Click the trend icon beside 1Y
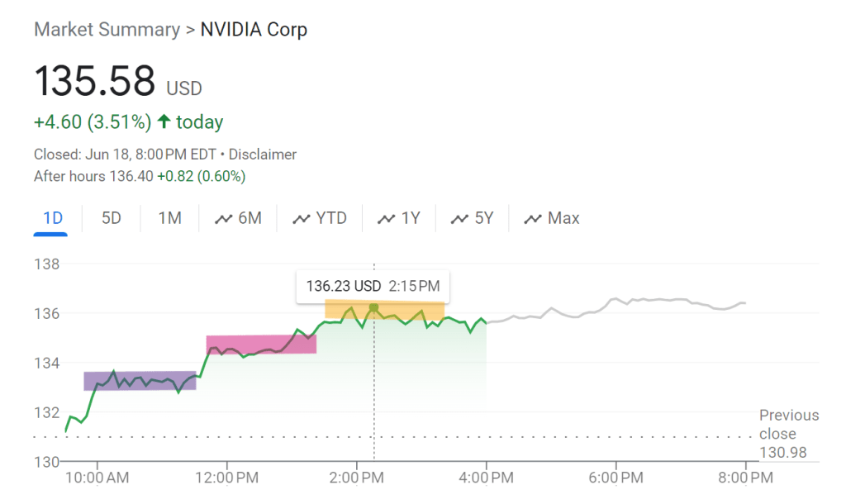 tap(386, 219)
